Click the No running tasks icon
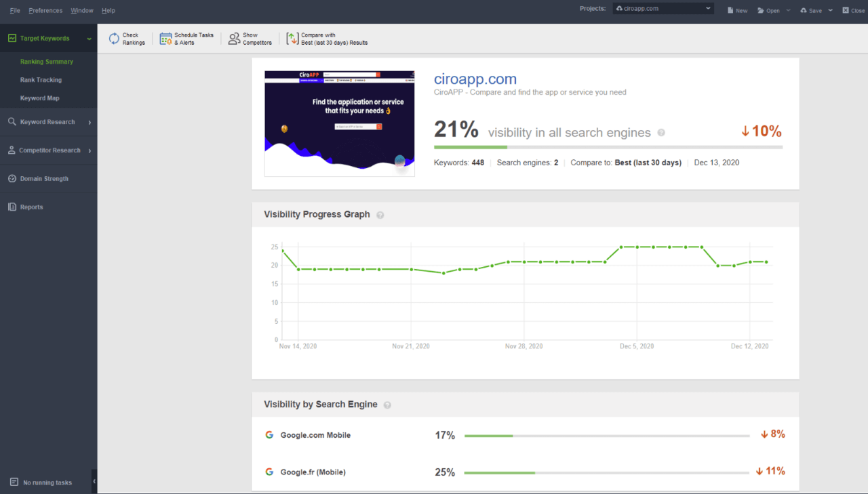The width and height of the screenshot is (868, 494). click(x=14, y=482)
